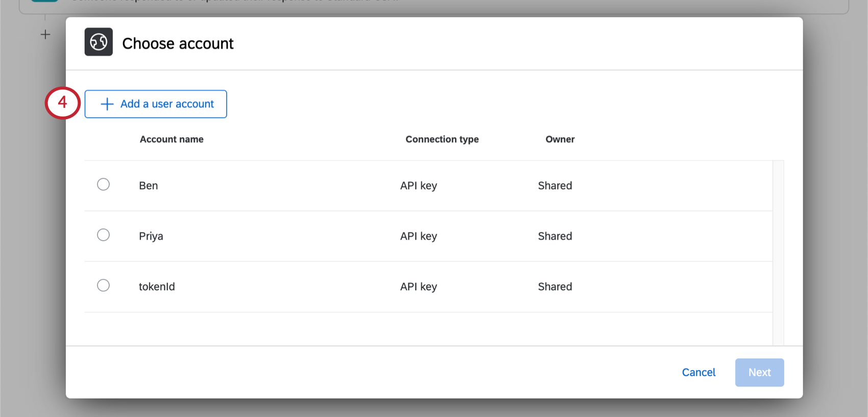This screenshot has height=417, width=868.
Task: Click the Owner column header
Action: click(x=560, y=140)
